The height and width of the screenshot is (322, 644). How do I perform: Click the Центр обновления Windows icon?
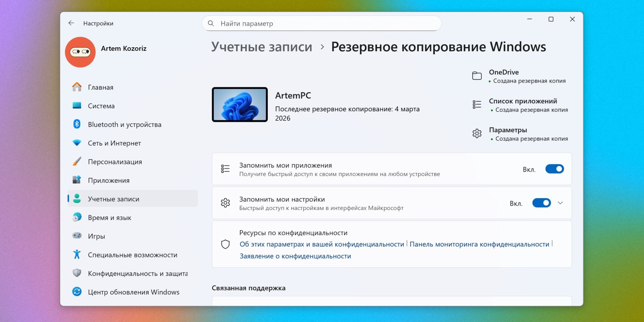tap(77, 292)
